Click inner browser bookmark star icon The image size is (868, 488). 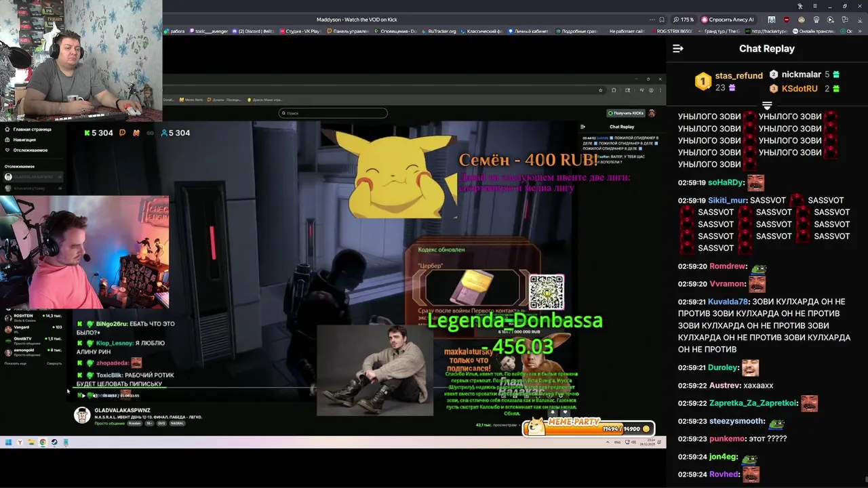[x=601, y=90]
